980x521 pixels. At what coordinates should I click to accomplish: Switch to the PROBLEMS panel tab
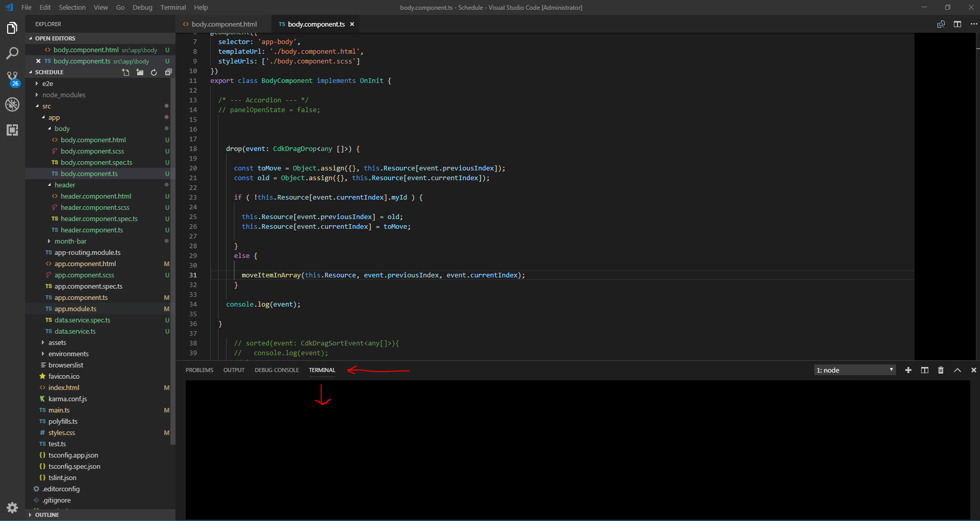coord(199,370)
